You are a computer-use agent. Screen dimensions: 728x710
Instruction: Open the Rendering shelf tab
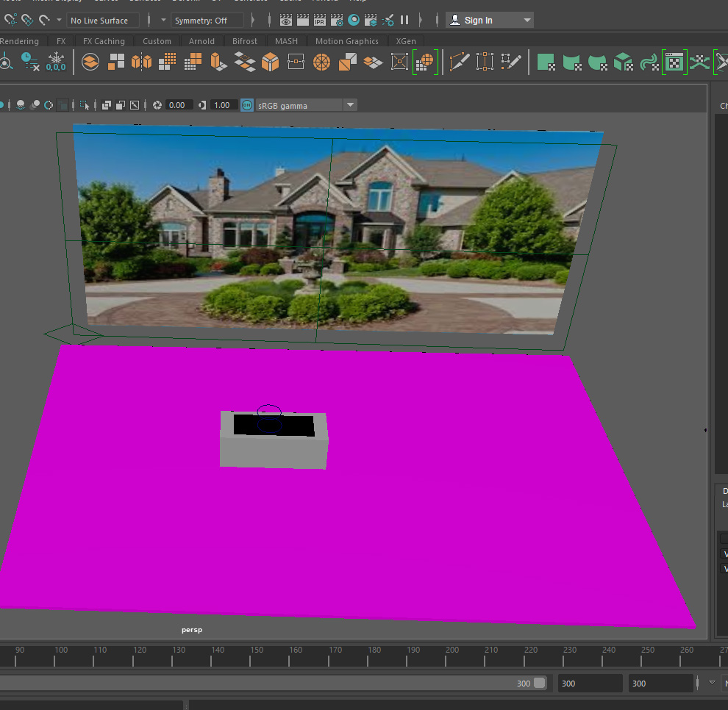pyautogui.click(x=20, y=41)
